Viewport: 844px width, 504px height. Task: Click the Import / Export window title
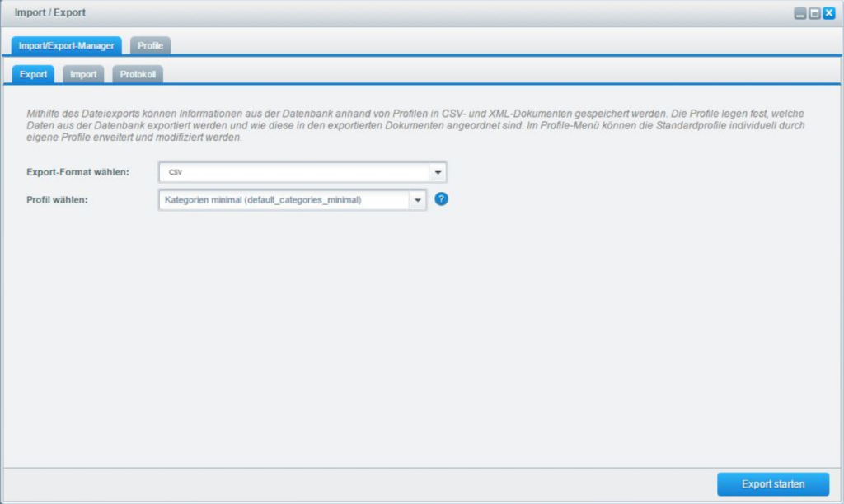pyautogui.click(x=51, y=12)
